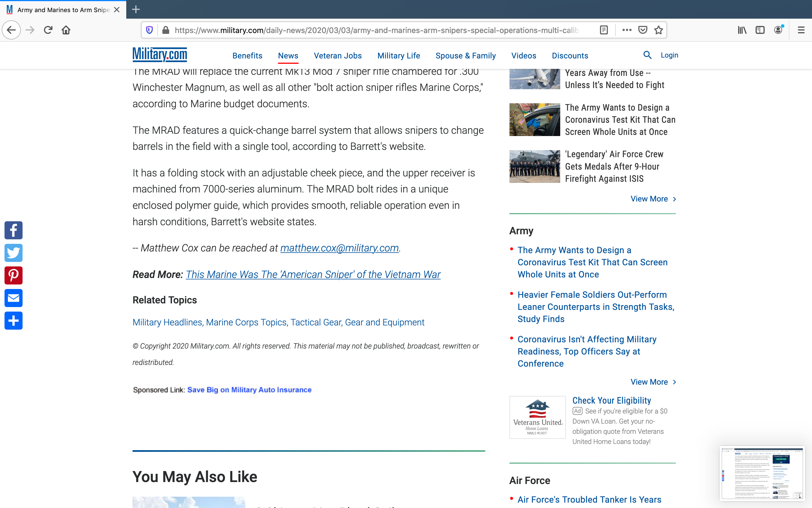Open the Firefox hamburger menu

801,30
